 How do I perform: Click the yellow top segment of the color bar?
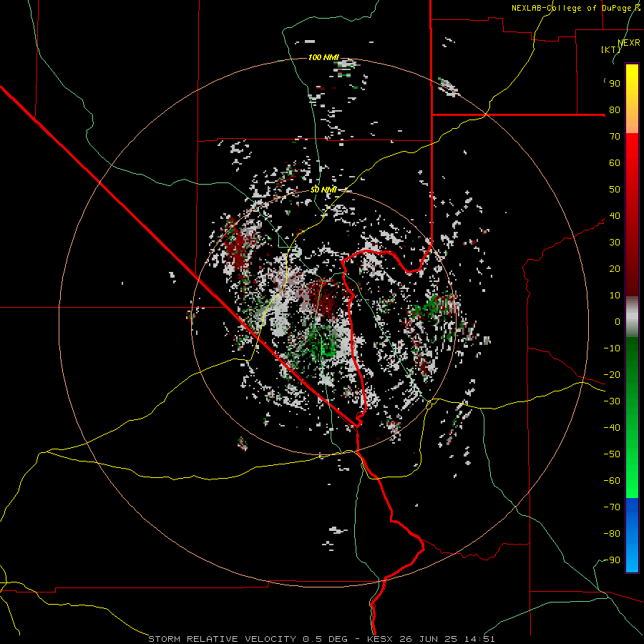[632, 99]
